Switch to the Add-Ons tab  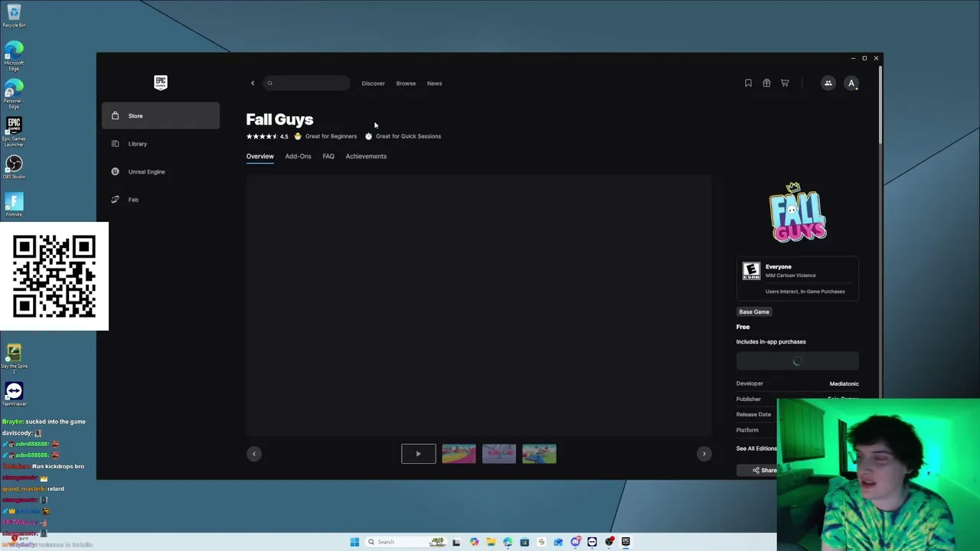tap(298, 156)
